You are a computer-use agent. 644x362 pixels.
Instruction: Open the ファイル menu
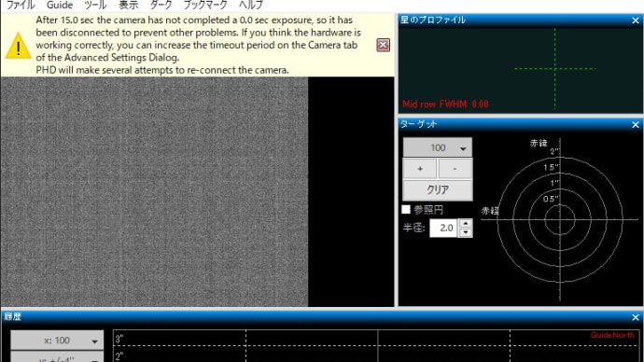[21, 6]
